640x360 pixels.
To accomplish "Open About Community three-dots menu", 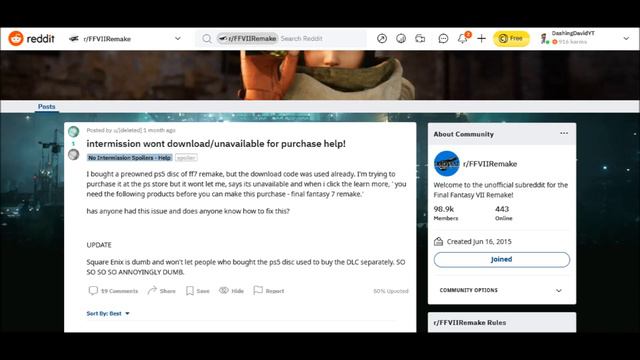I will tap(564, 133).
